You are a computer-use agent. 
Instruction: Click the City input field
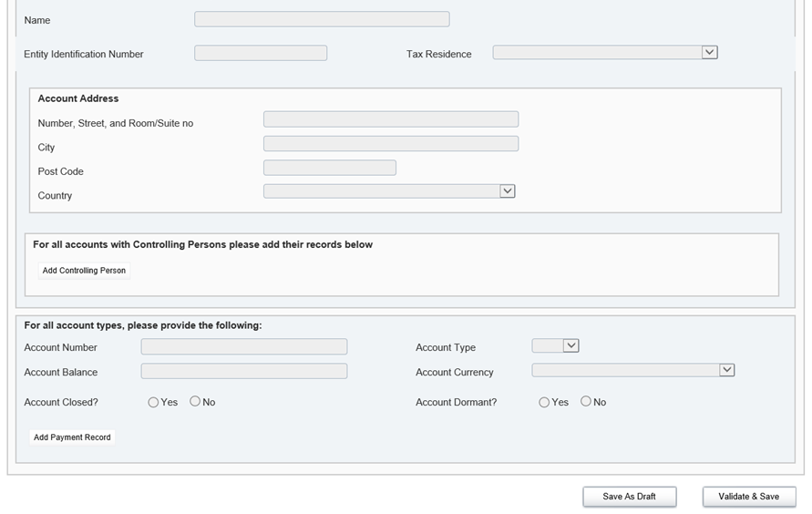click(391, 144)
